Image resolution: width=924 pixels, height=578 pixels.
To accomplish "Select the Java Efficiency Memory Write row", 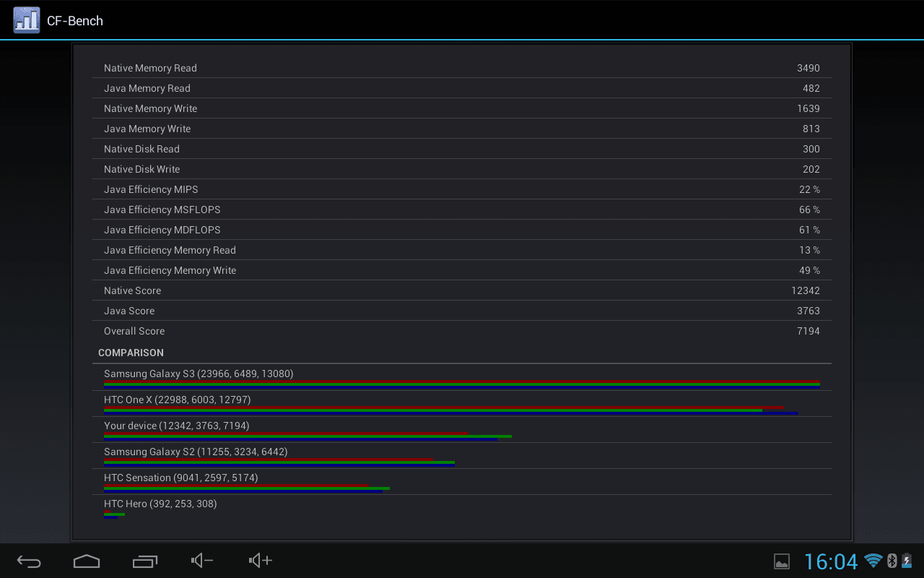I will [x=462, y=270].
